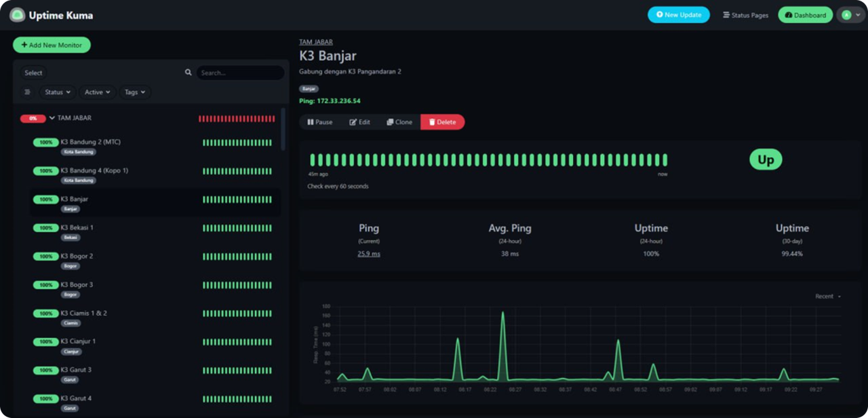Open the user avatar profile menu

850,15
